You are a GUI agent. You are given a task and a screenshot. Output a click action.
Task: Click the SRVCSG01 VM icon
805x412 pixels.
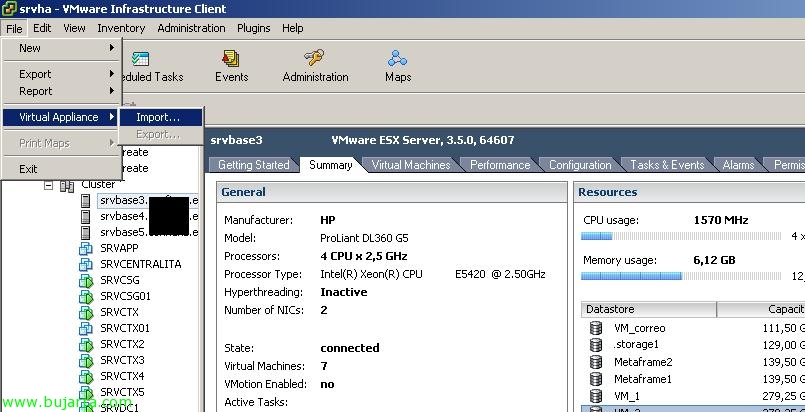pyautogui.click(x=86, y=297)
